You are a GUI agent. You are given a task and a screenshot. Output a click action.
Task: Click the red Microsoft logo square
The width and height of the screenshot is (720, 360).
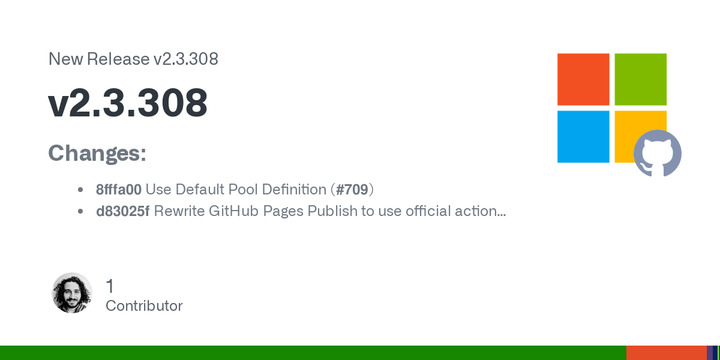tap(583, 79)
